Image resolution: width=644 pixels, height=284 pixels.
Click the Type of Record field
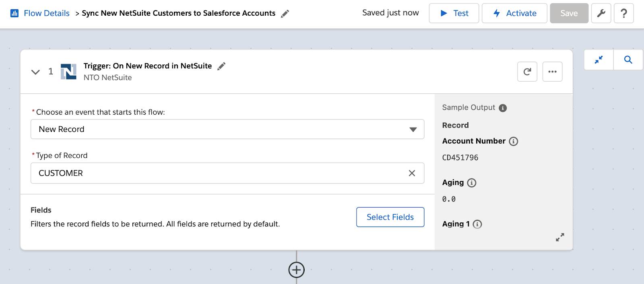tap(217, 173)
